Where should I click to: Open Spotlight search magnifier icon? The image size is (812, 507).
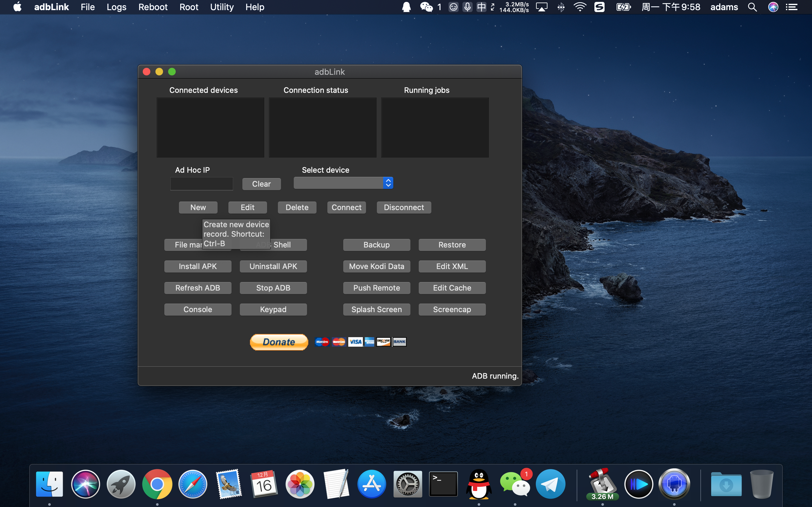(x=752, y=7)
